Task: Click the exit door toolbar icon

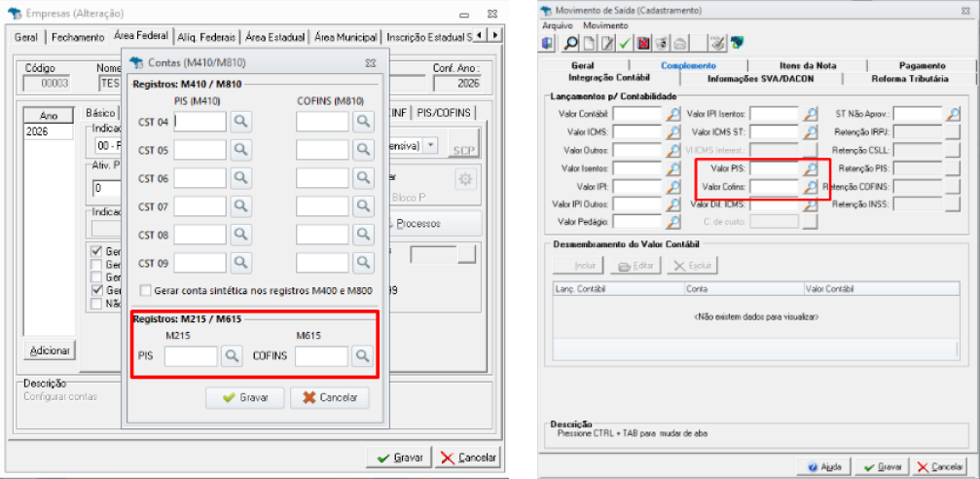Action: click(548, 43)
